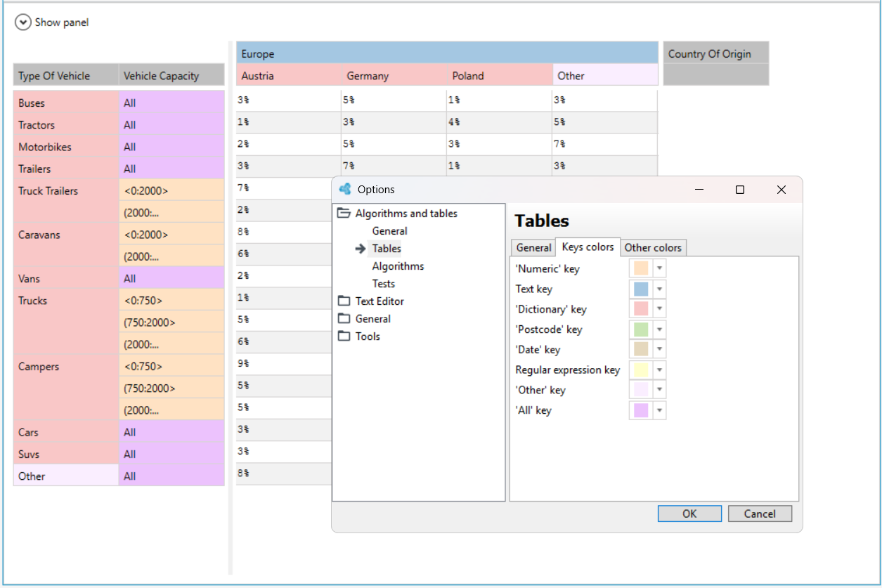882x588 pixels.
Task: Click the folder icon next to Tools
Action: pos(344,337)
